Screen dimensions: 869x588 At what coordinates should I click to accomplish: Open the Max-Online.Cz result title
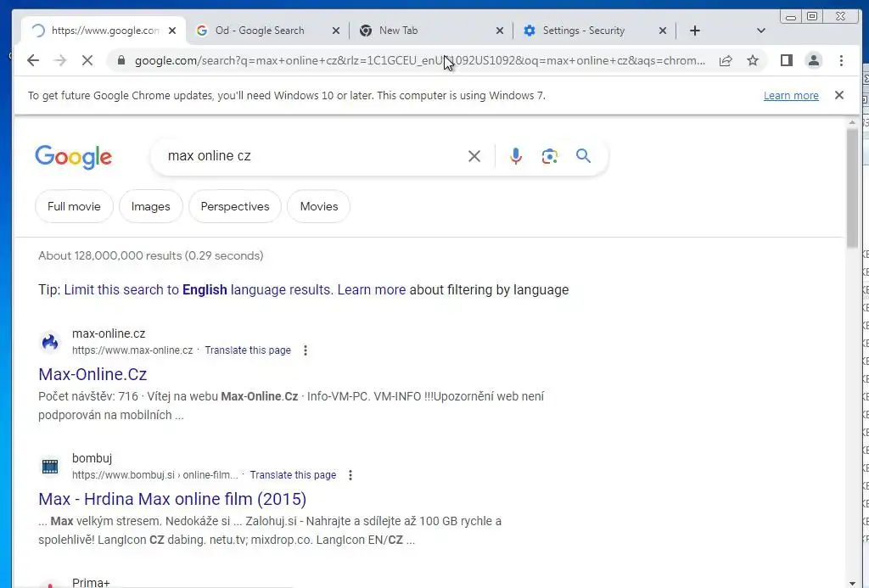(x=93, y=374)
